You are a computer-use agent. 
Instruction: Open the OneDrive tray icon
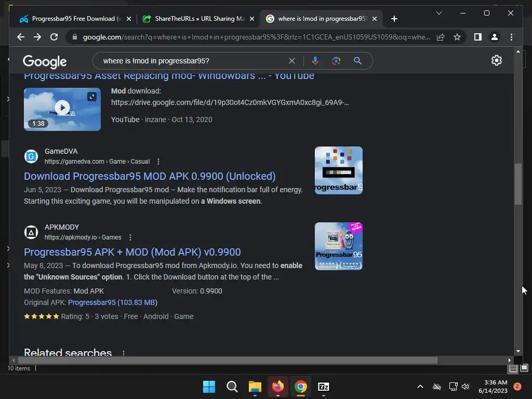pyautogui.click(x=437, y=387)
